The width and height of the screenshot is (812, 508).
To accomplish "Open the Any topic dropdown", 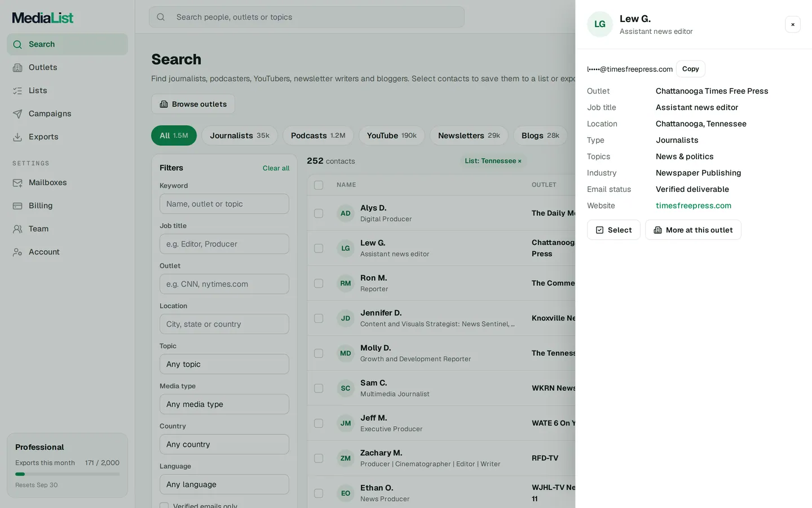I will coord(224,364).
